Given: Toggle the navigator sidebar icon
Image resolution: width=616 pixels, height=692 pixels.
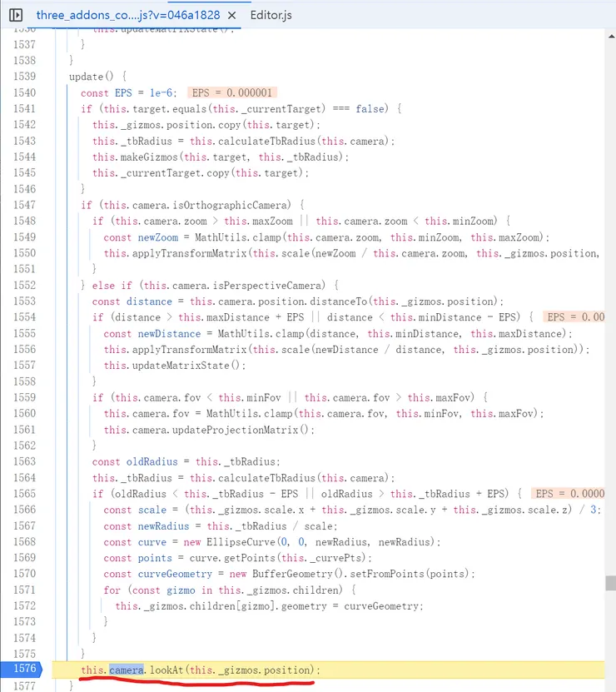Looking at the screenshot, I should 16,16.
